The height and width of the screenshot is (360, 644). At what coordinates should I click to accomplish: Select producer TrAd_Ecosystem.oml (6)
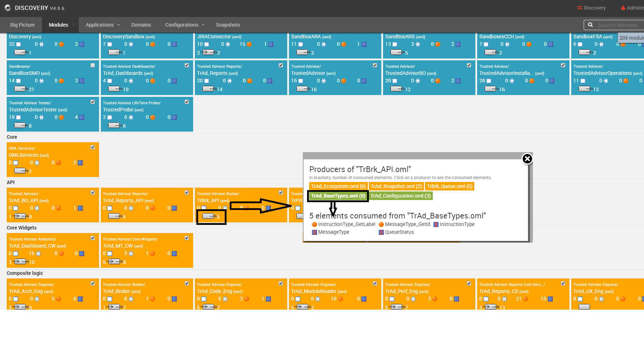pyautogui.click(x=338, y=186)
